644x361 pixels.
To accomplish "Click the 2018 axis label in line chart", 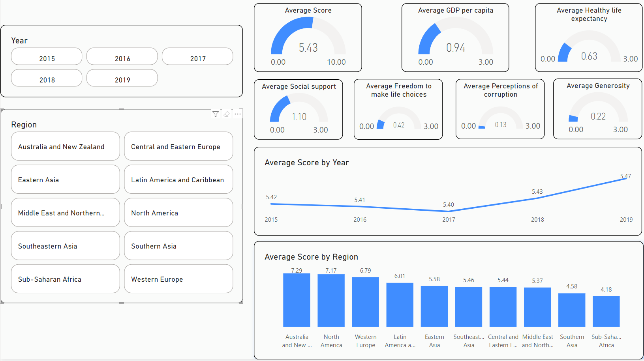I will coord(537,220).
